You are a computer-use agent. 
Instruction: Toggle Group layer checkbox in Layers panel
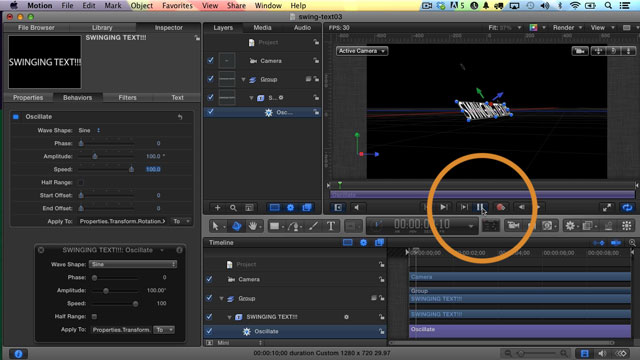[210, 79]
